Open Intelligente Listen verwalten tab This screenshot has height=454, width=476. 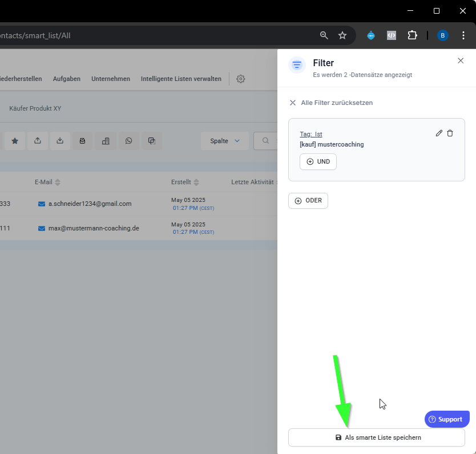181,79
